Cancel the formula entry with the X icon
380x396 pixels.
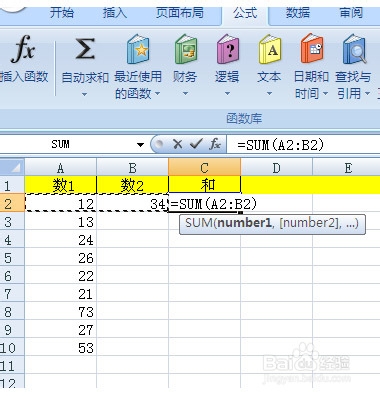click(x=177, y=144)
